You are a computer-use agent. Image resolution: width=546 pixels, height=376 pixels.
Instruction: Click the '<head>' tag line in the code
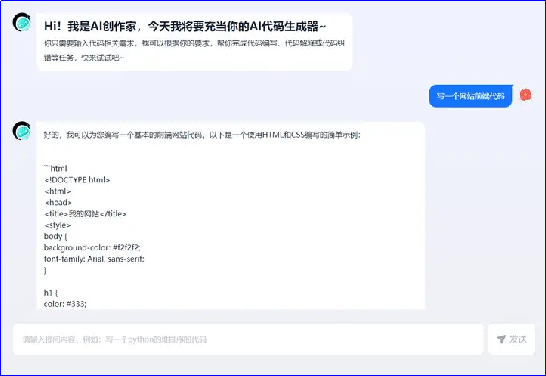point(58,202)
